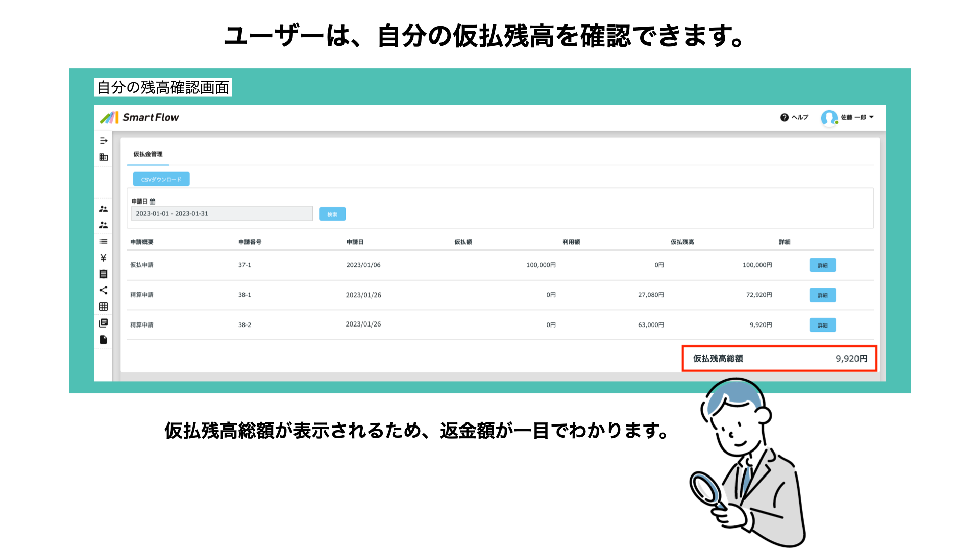Open the list icon in sidebar

click(104, 242)
